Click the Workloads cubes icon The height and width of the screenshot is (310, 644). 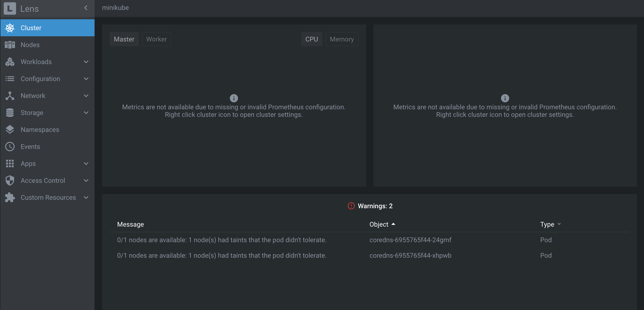coord(10,62)
